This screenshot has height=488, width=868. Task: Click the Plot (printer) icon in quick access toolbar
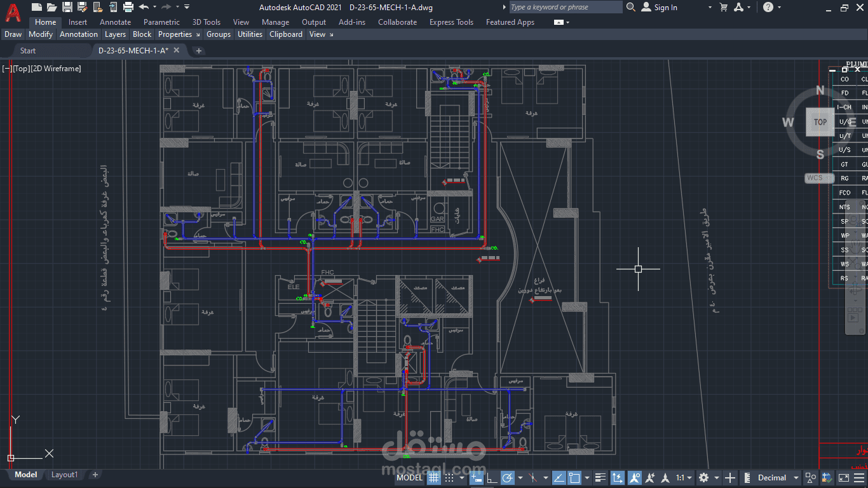tap(128, 7)
